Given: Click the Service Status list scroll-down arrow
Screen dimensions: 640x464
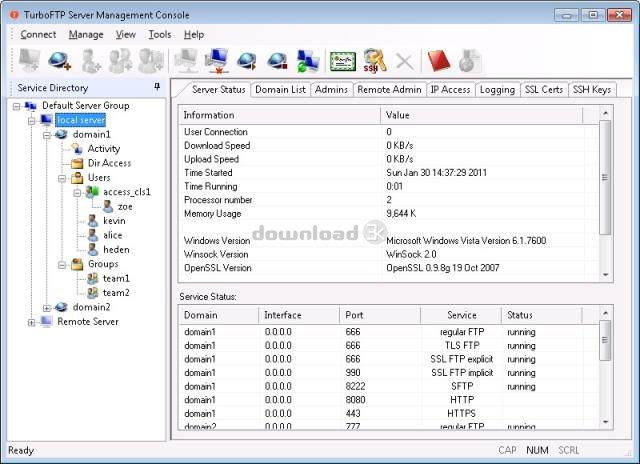Looking at the screenshot, I should click(x=605, y=422).
